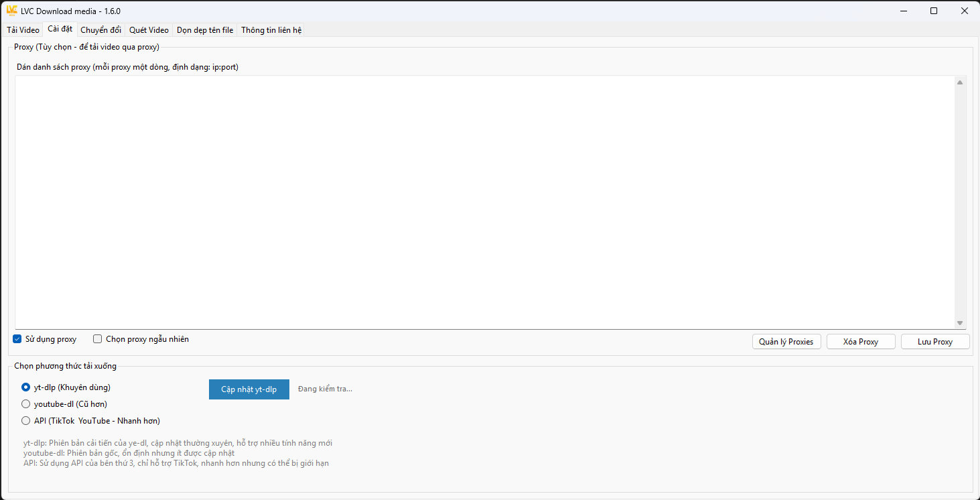980x500 pixels.
Task: Click the Cập nhật yt-dlp button
Action: click(249, 389)
